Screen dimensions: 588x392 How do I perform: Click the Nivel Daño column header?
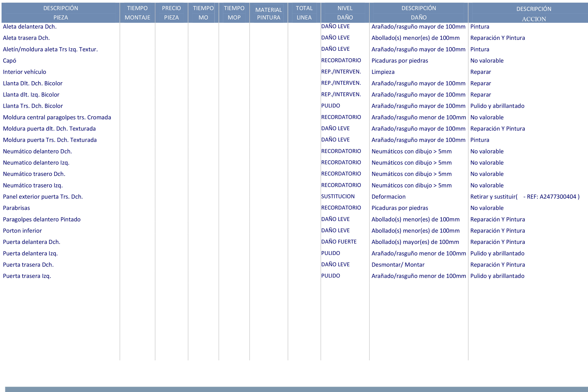(345, 13)
